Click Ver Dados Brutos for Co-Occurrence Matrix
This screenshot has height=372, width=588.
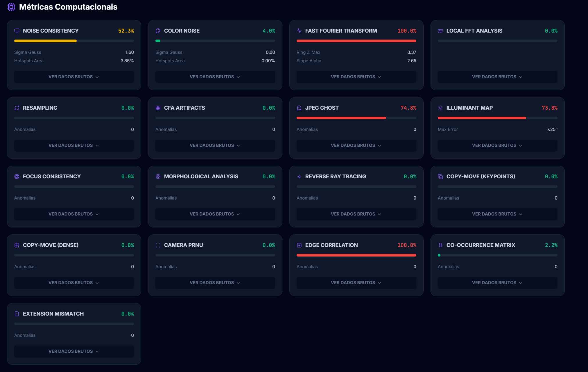[x=497, y=283]
